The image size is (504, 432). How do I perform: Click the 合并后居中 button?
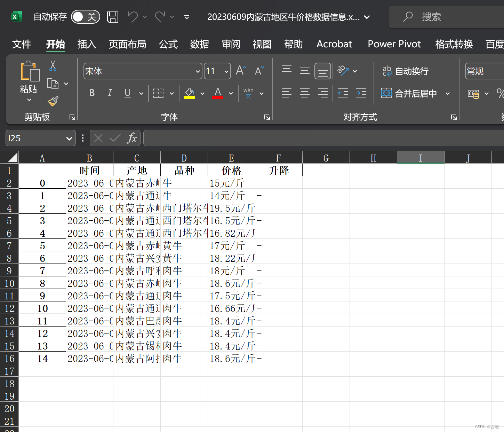(x=409, y=93)
